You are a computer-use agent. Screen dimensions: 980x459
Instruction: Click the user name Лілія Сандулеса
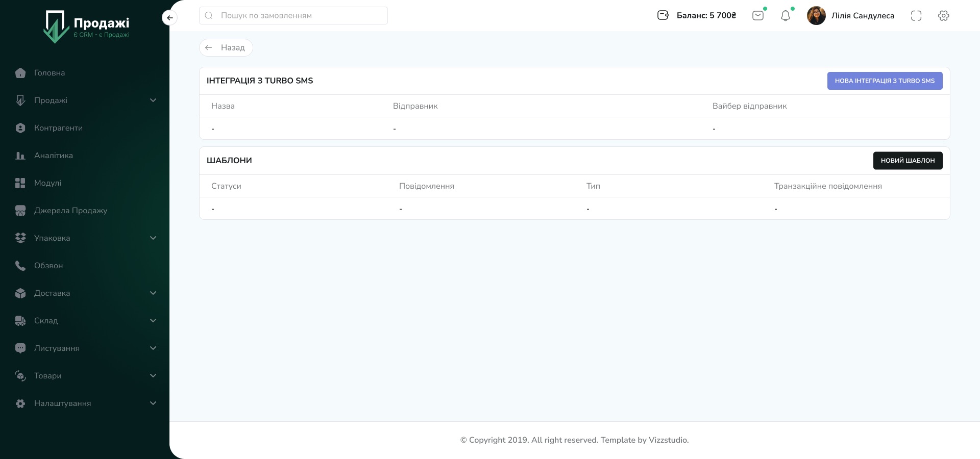point(863,15)
